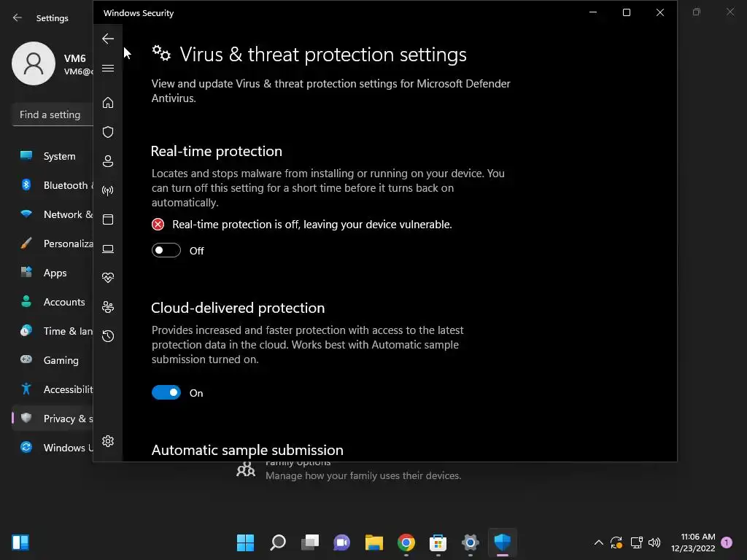The width and height of the screenshot is (747, 560).
Task: Open Microsoft Store on taskbar
Action: pos(438,542)
